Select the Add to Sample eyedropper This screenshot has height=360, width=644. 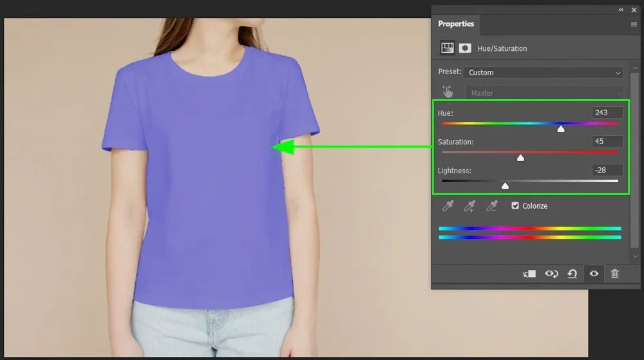[470, 206]
